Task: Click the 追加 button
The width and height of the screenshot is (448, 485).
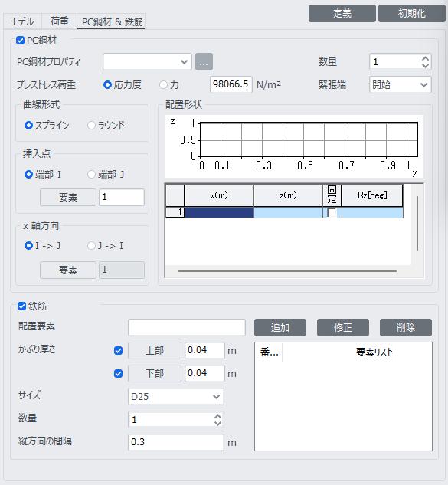Action: [280, 328]
